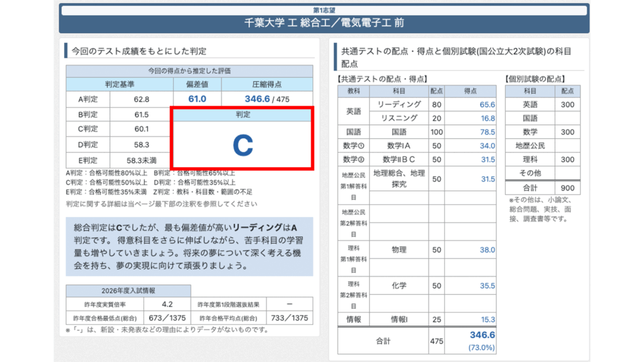
Task: Select the 物理 score 38.0
Action: [487, 250]
